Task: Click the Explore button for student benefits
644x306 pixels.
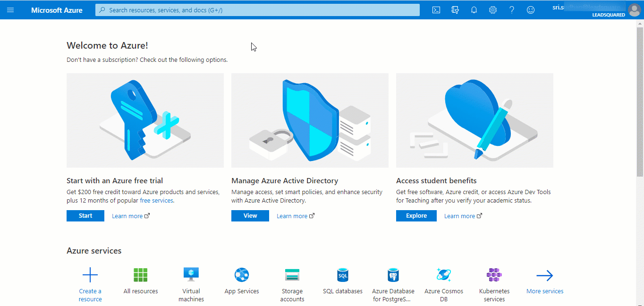Action: point(416,216)
